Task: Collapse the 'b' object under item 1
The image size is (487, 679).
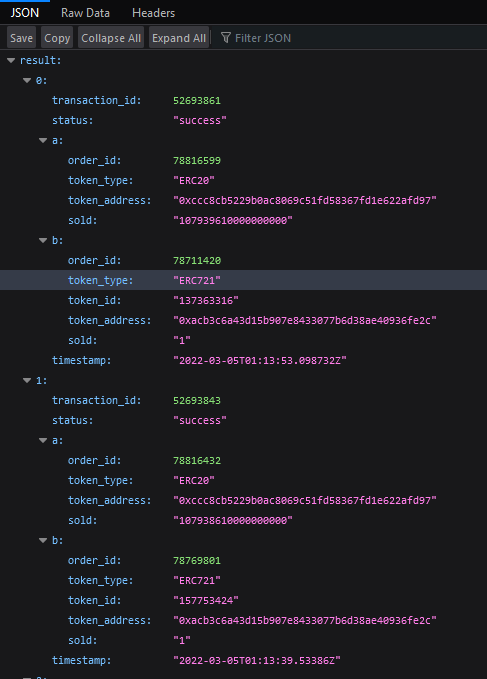Action: pos(43,540)
